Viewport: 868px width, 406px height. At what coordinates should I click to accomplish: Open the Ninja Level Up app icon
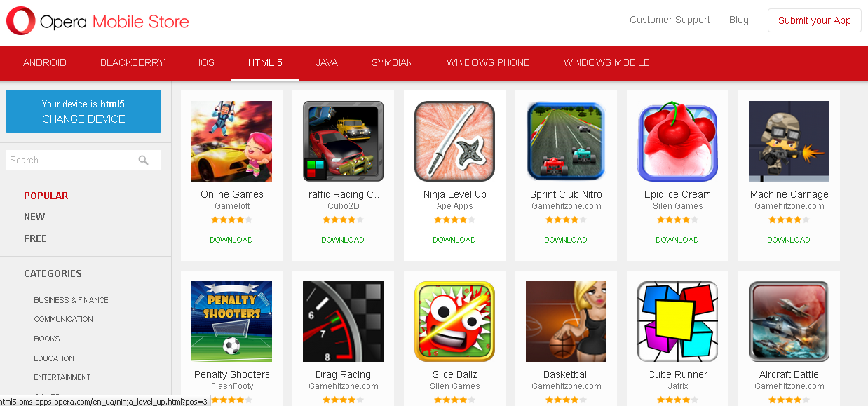(454, 141)
